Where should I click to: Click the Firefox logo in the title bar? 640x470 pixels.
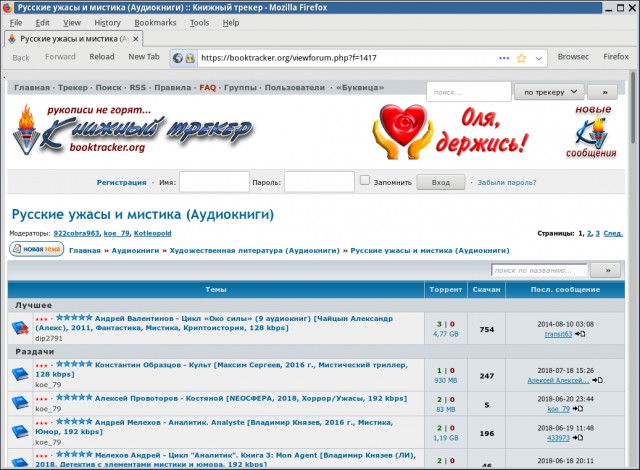point(7,7)
